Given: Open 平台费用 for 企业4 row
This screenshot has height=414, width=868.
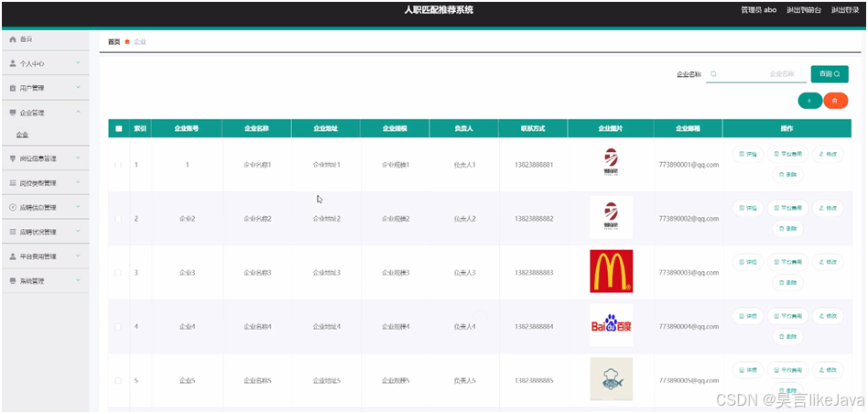Looking at the screenshot, I should coord(787,316).
